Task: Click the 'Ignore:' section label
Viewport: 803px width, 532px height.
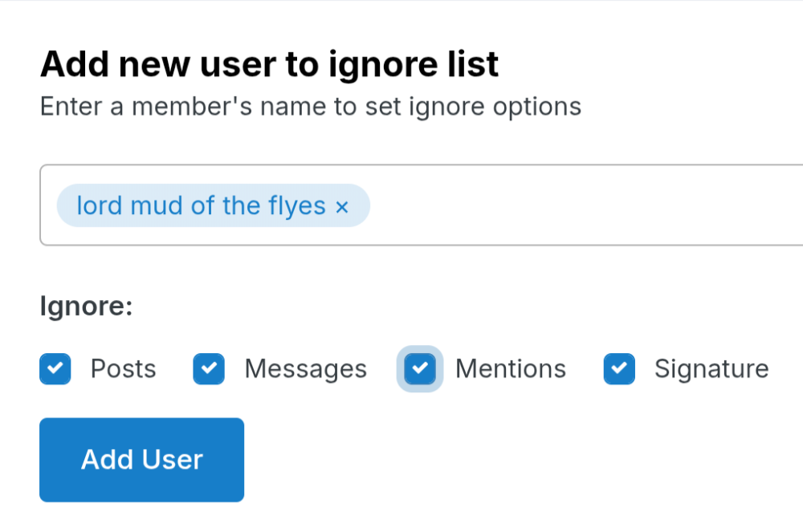Action: [x=86, y=307]
